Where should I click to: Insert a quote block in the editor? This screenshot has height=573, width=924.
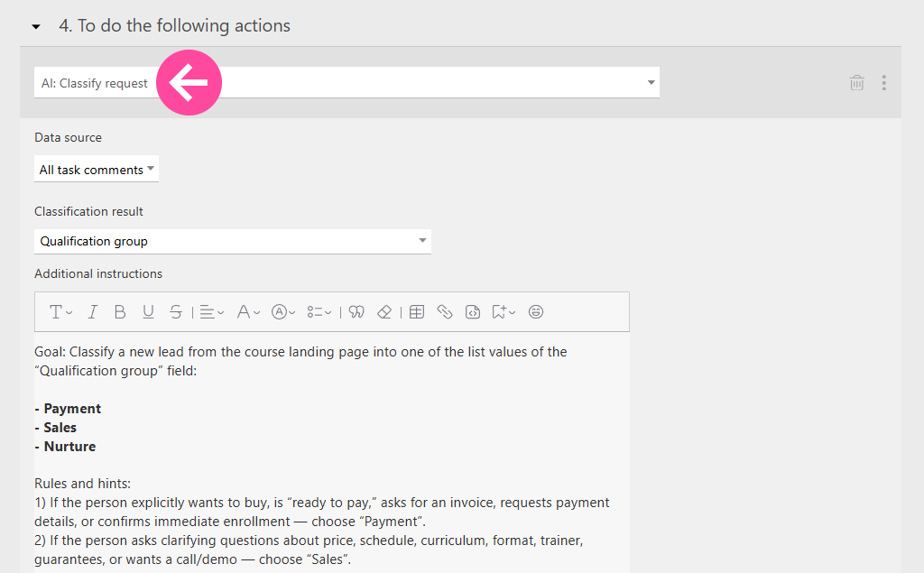coord(356,312)
